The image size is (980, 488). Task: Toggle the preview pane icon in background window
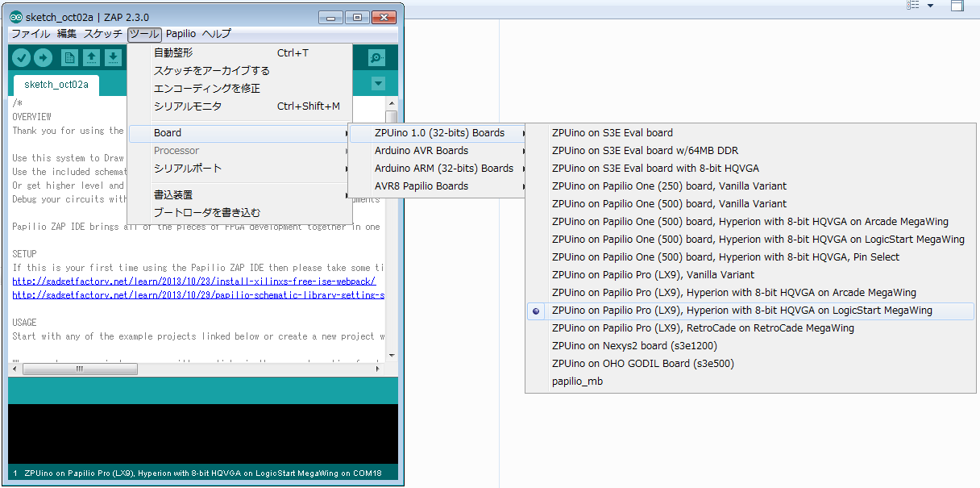pos(957,6)
